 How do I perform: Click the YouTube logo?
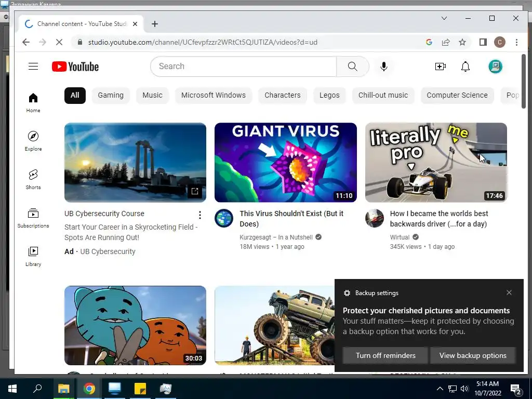pyautogui.click(x=75, y=66)
